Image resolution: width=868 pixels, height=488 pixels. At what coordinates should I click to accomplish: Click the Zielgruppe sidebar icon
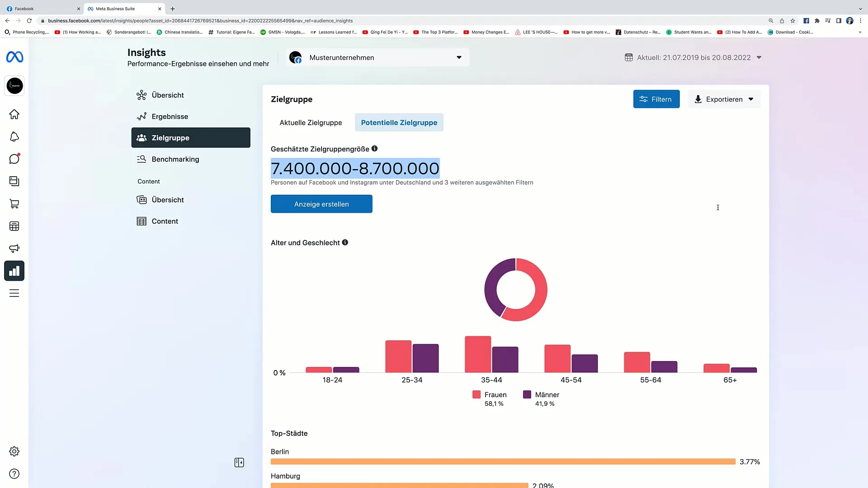point(142,138)
